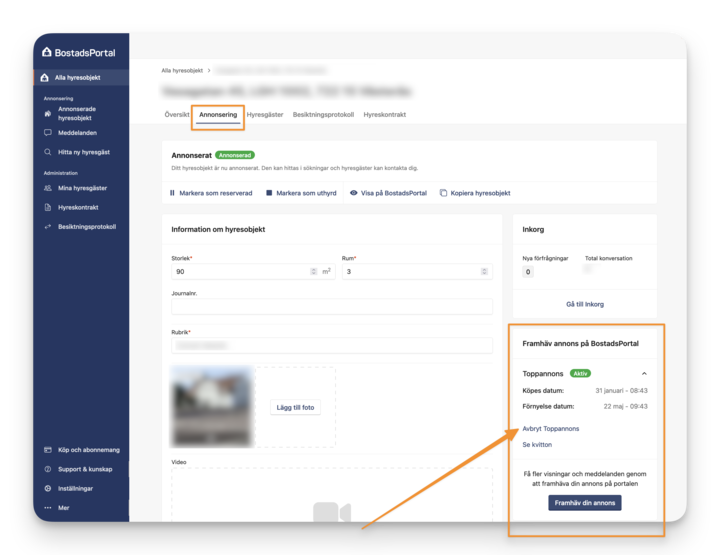Open the Besiktningsprotokoll tab
This screenshot has height=555, width=720.
[323, 114]
